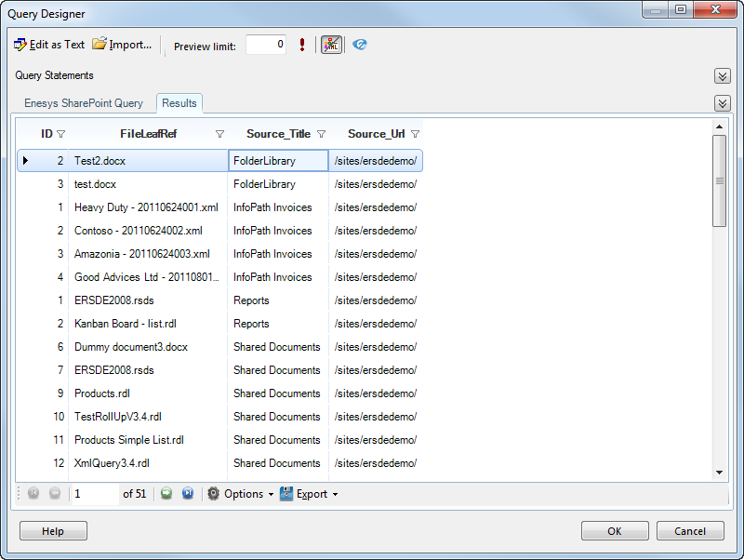
Task: Go to next results page
Action: (x=166, y=494)
